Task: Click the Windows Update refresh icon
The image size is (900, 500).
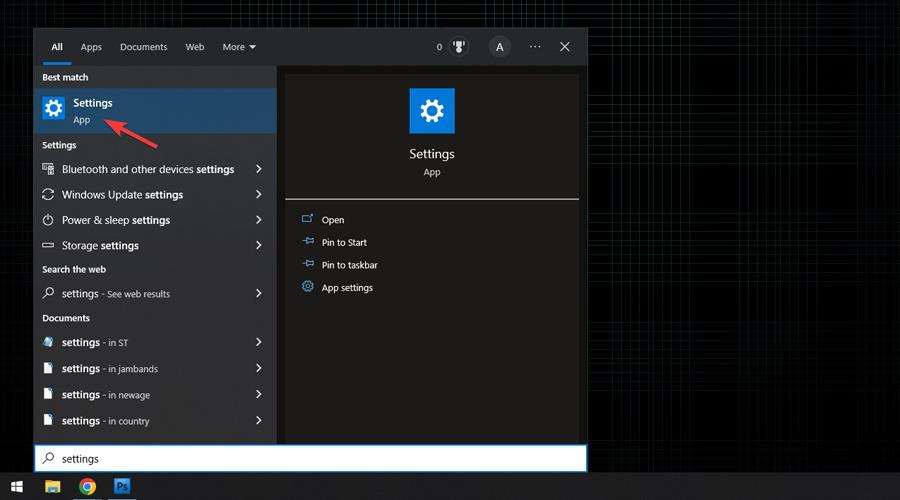Action: pyautogui.click(x=48, y=195)
